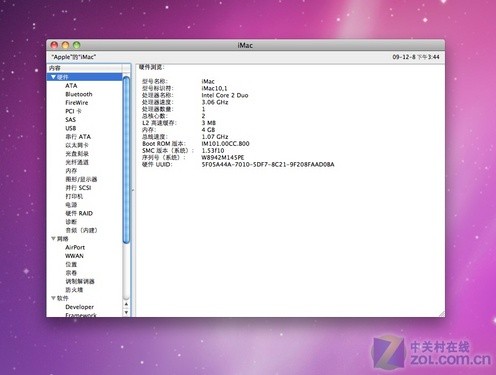Screen dimensions: 496x375
Task: Click the date 09-12-8 下午3:44
Action: [x=416, y=57]
